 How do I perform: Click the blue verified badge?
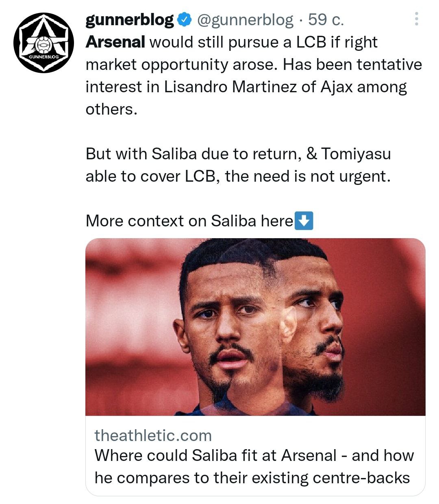click(x=185, y=20)
